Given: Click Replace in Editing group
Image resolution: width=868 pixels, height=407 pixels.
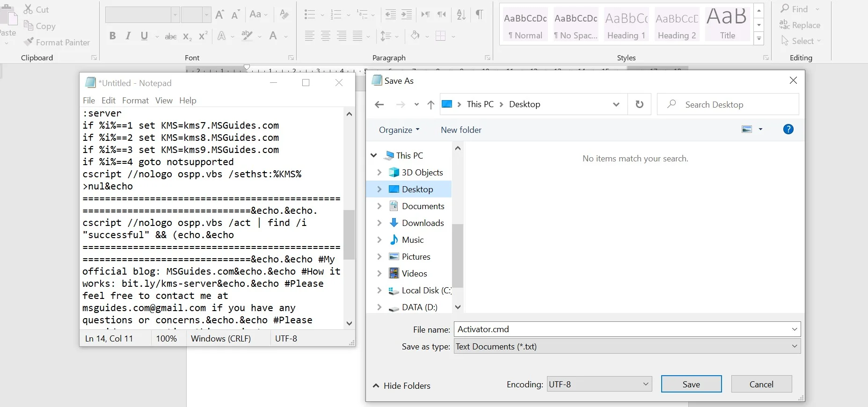Looking at the screenshot, I should click(x=800, y=25).
